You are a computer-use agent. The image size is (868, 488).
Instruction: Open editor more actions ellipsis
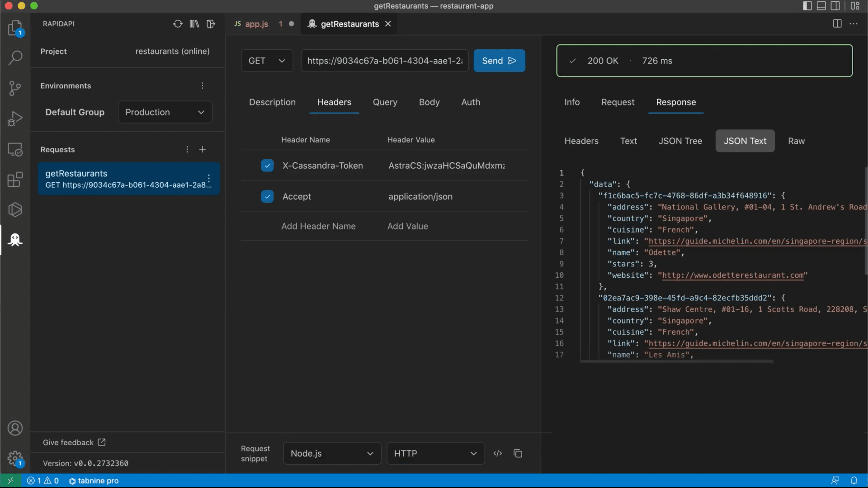[854, 23]
